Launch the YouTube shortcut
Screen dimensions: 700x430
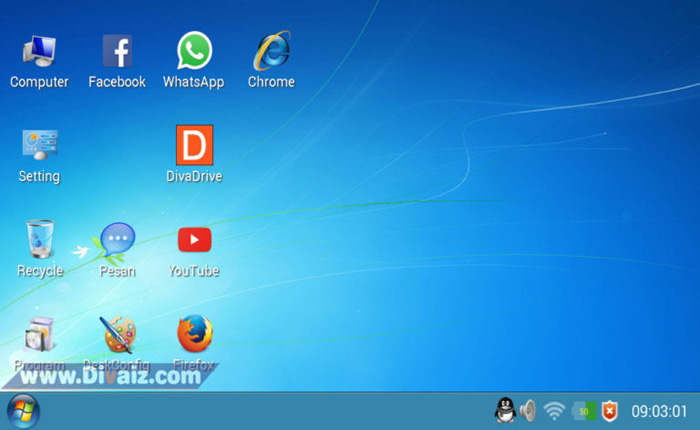(x=194, y=240)
